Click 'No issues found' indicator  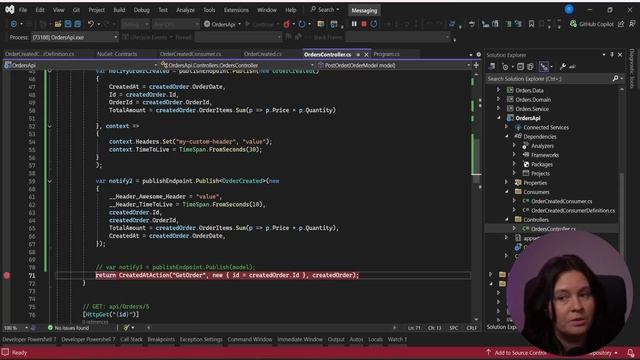[68, 328]
